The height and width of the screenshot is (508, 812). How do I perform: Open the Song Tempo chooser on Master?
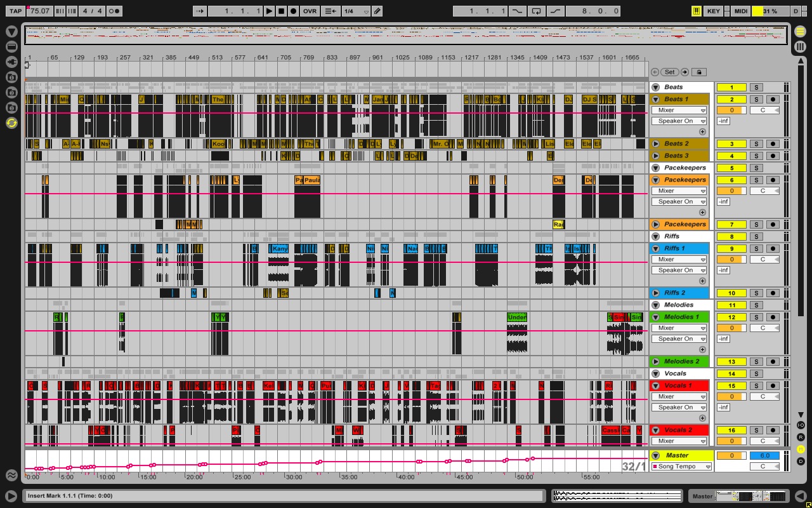click(x=681, y=466)
